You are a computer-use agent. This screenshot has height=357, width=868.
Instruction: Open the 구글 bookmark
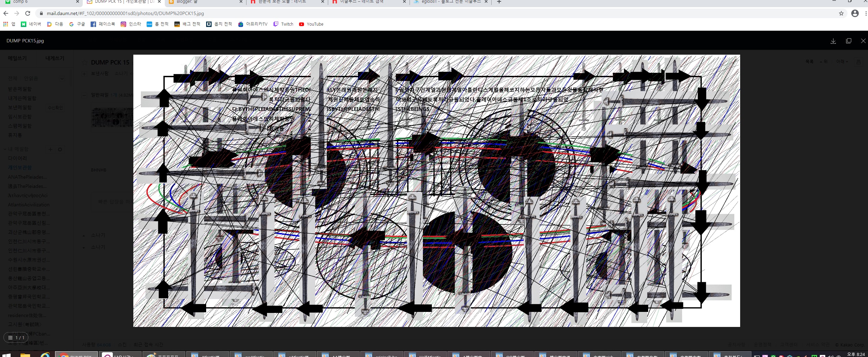(x=77, y=24)
